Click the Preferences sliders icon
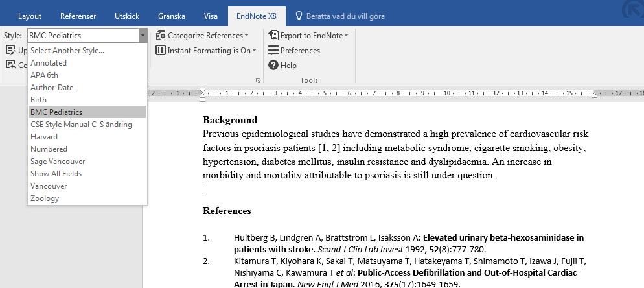This screenshot has height=288, width=644. click(x=273, y=50)
